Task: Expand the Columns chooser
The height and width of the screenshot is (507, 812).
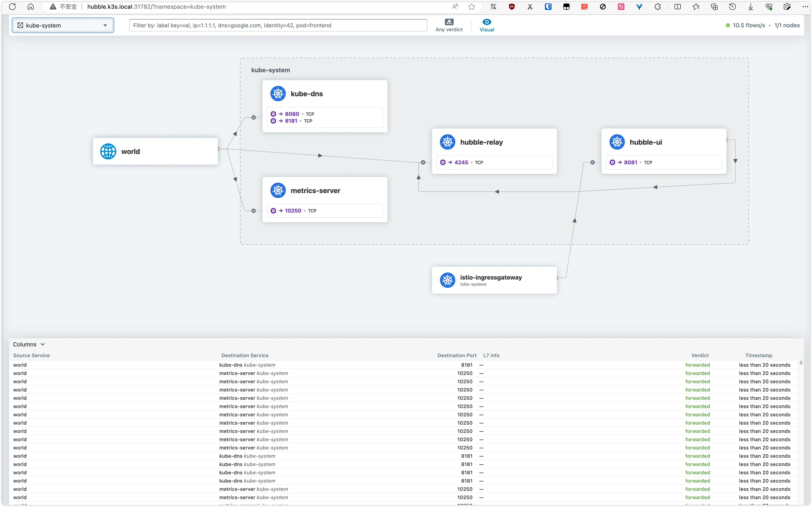Action: pyautogui.click(x=29, y=344)
